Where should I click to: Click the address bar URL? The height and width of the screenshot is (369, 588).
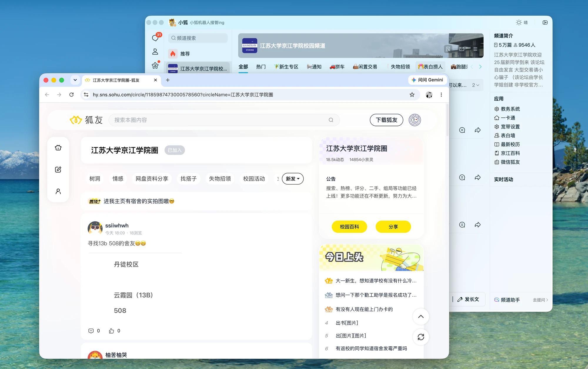click(x=183, y=94)
